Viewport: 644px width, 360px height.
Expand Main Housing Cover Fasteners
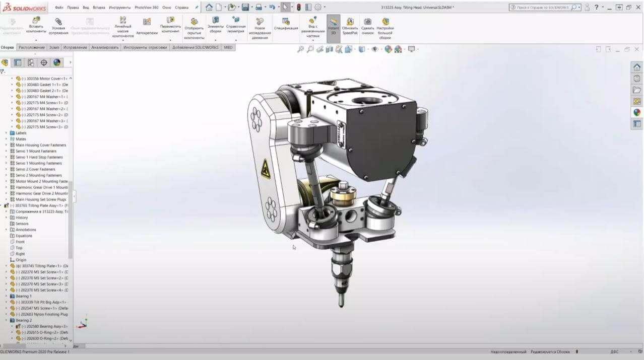(7, 145)
